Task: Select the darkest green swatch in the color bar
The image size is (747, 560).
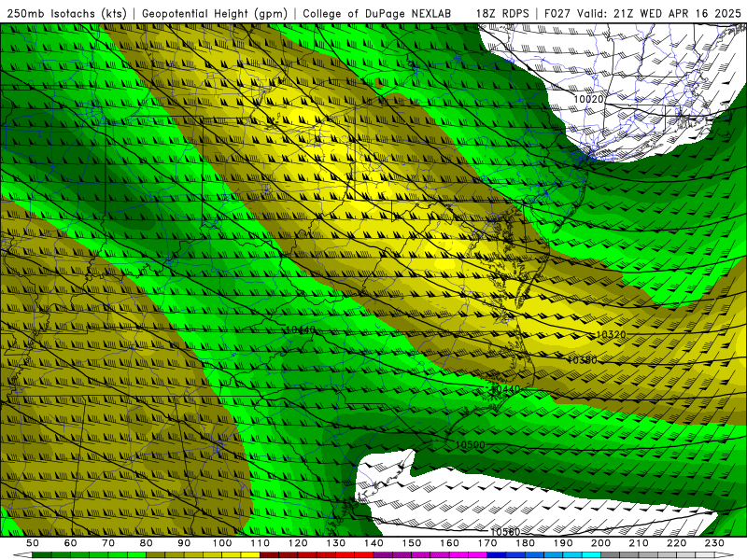Action: tap(42, 554)
